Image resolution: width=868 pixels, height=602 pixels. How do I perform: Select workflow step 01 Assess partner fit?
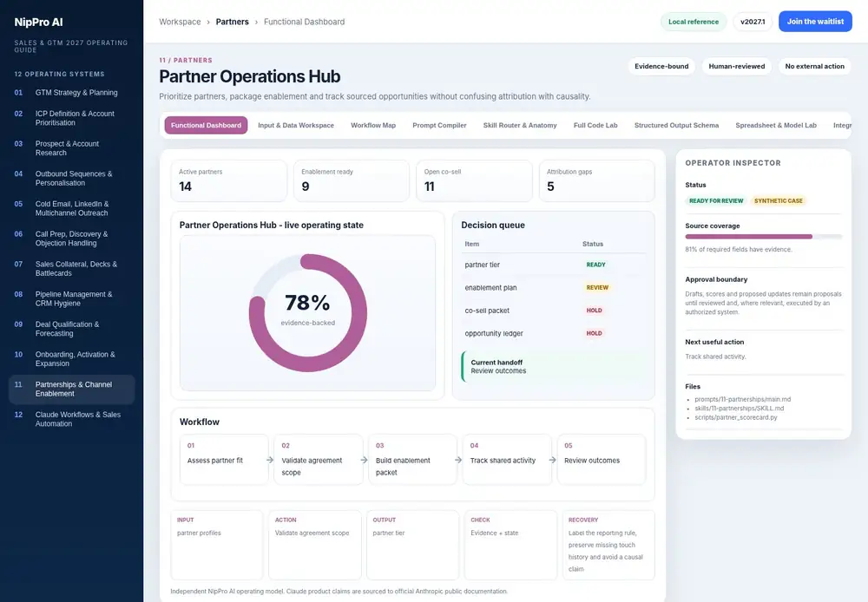[x=224, y=459]
